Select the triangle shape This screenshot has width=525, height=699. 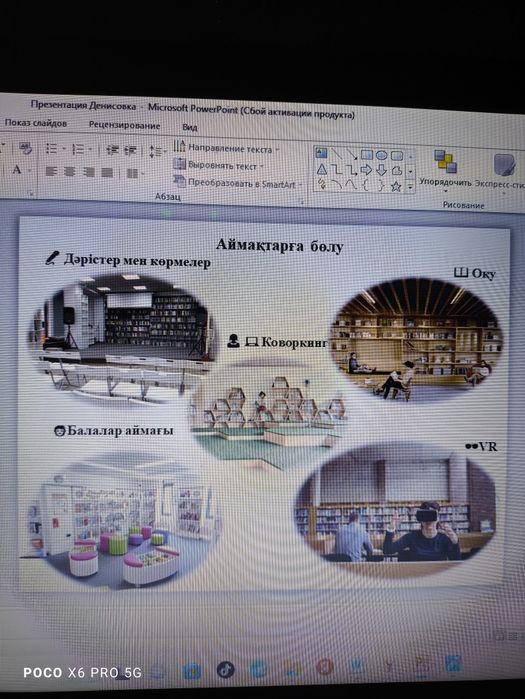pos(322,169)
